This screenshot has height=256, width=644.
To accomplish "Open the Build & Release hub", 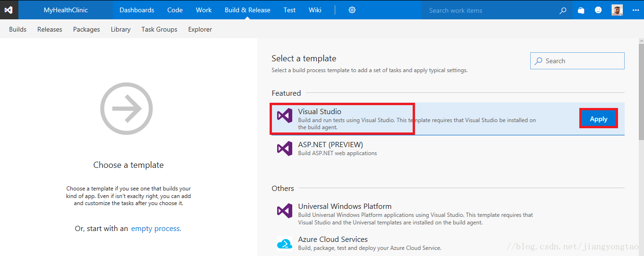I will [x=247, y=10].
